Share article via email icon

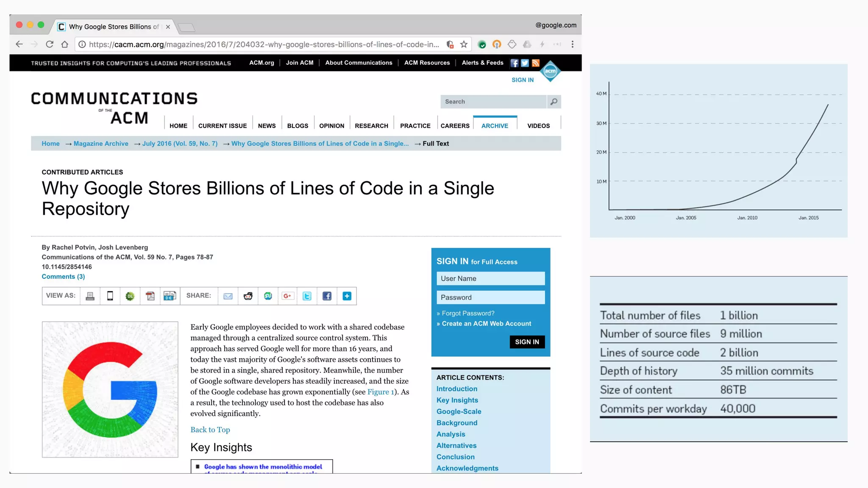pos(228,296)
